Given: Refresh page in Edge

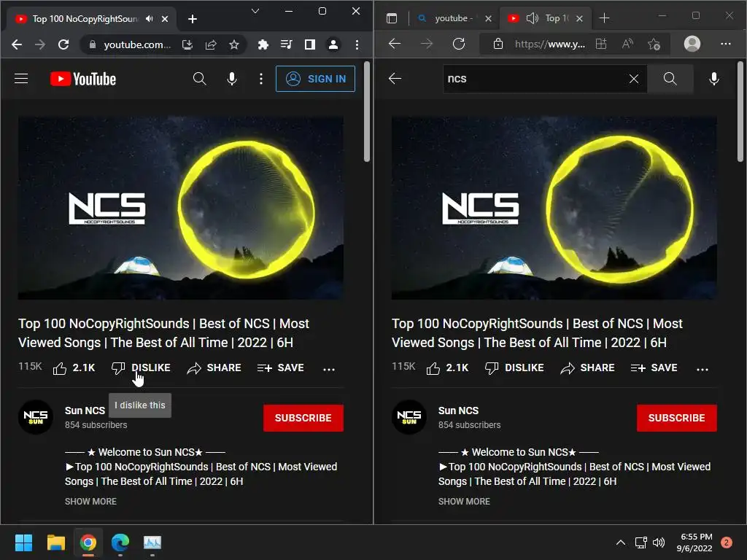Looking at the screenshot, I should click(x=459, y=44).
